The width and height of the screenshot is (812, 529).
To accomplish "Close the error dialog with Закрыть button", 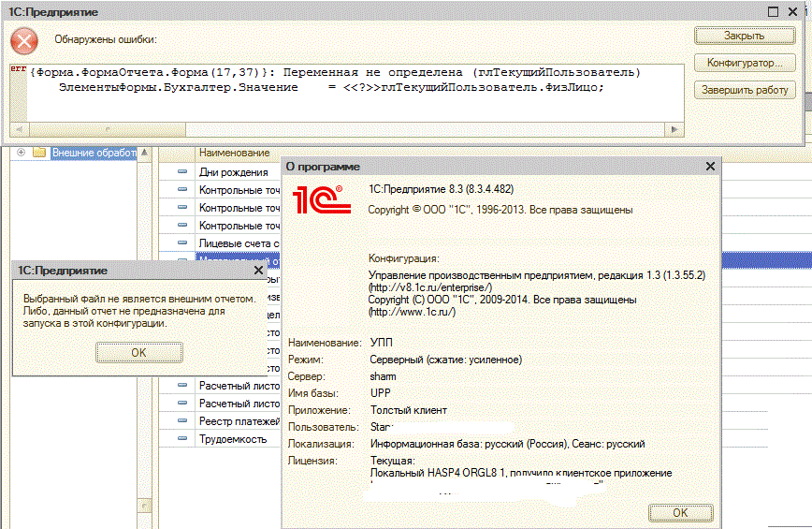I will click(x=744, y=36).
